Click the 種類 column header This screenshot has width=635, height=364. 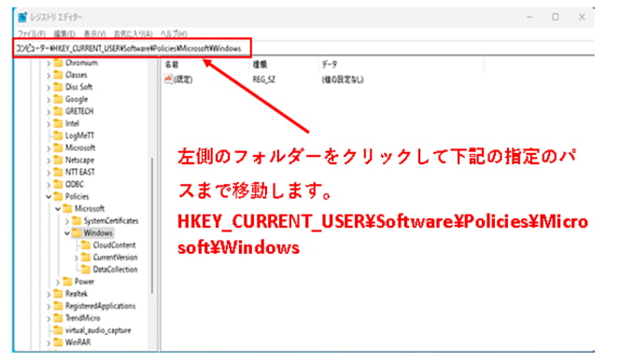tap(260, 64)
